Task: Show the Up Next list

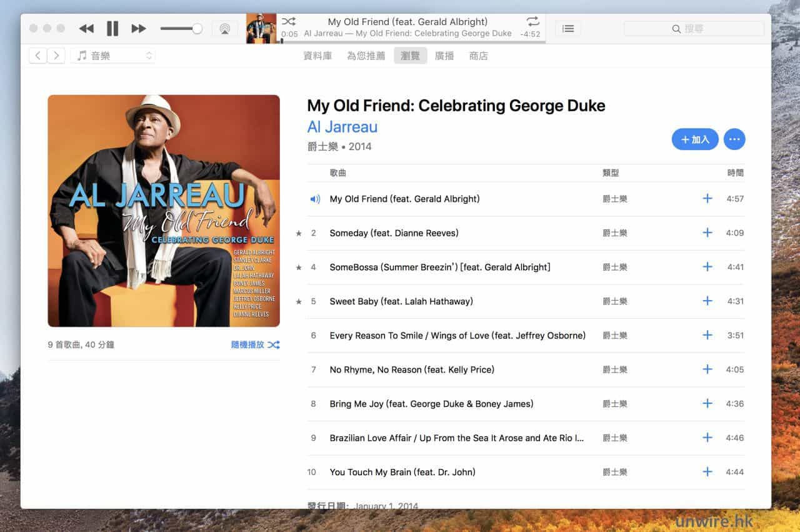Action: 567,29
